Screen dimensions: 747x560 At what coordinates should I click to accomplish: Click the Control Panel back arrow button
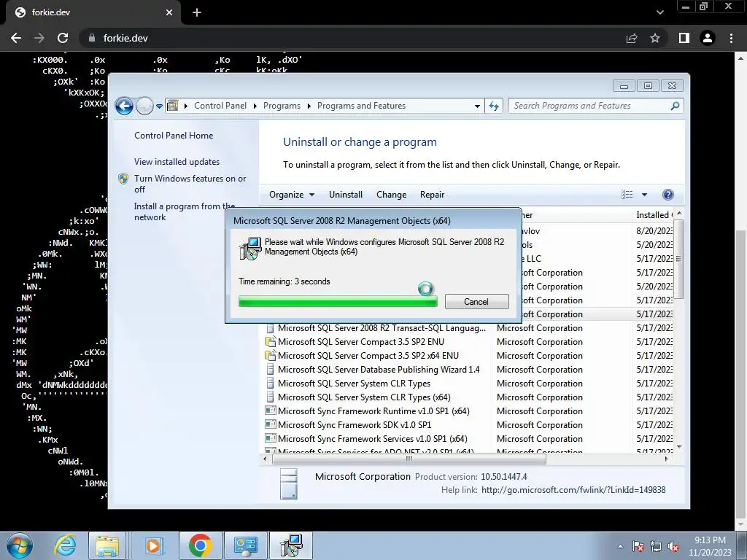pos(124,106)
